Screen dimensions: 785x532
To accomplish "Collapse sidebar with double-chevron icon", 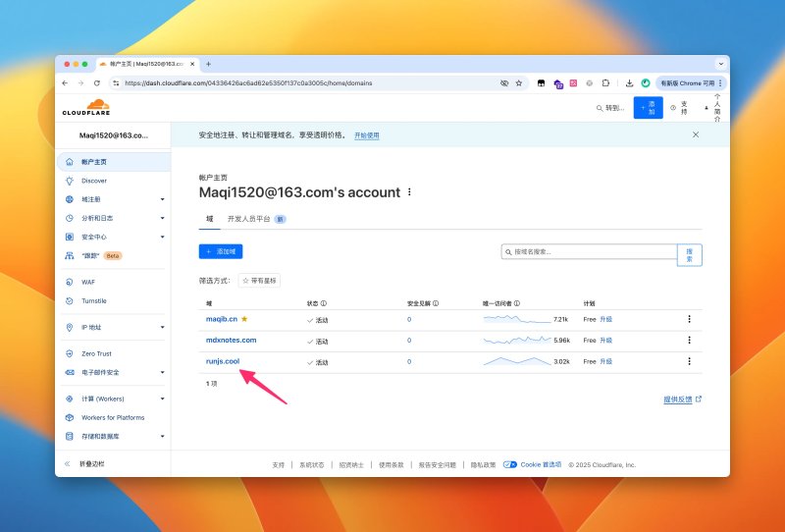I will (67, 464).
